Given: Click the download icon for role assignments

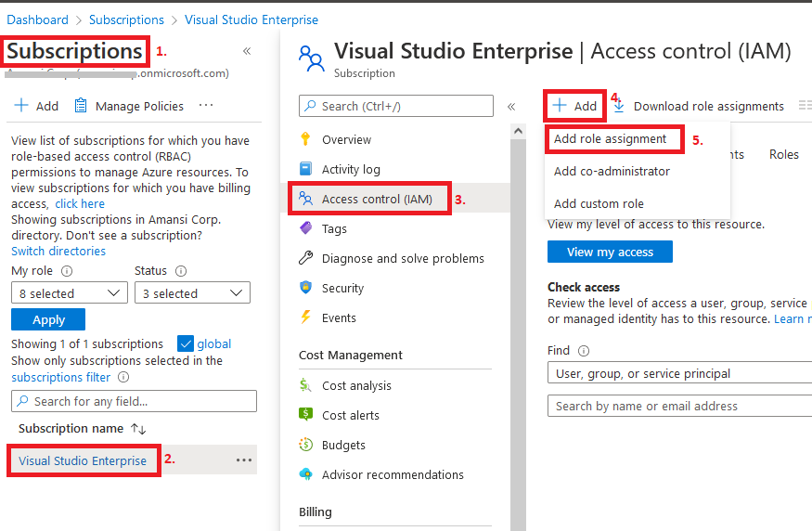Looking at the screenshot, I should [x=619, y=106].
